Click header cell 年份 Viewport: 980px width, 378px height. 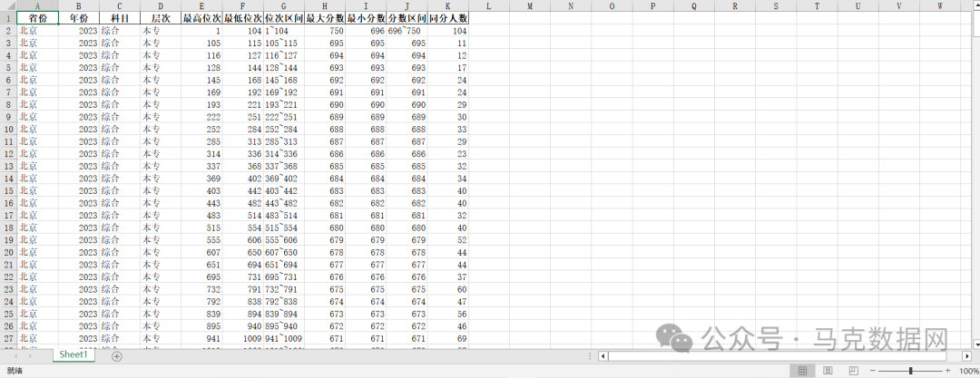tap(79, 18)
